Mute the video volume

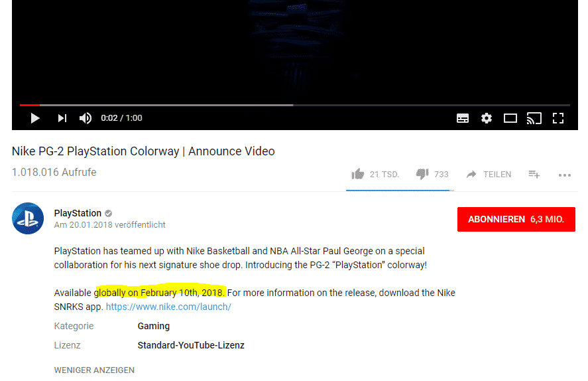86,118
